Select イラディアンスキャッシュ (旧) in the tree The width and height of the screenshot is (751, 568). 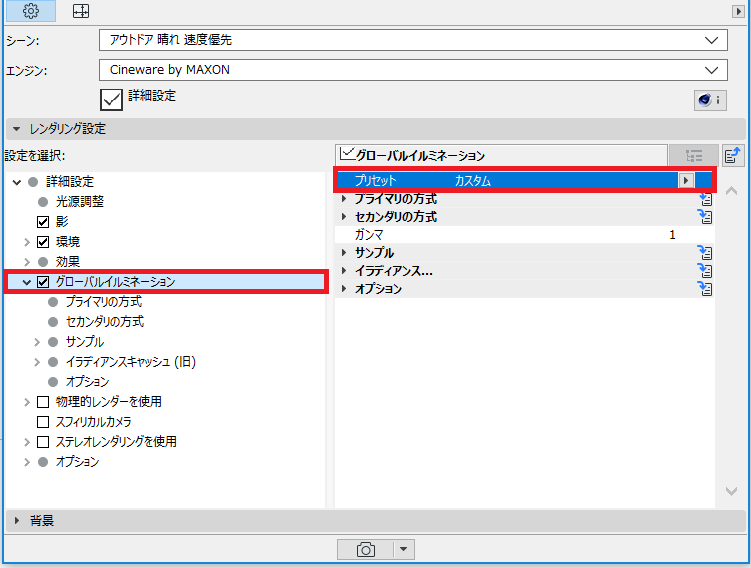(x=131, y=362)
